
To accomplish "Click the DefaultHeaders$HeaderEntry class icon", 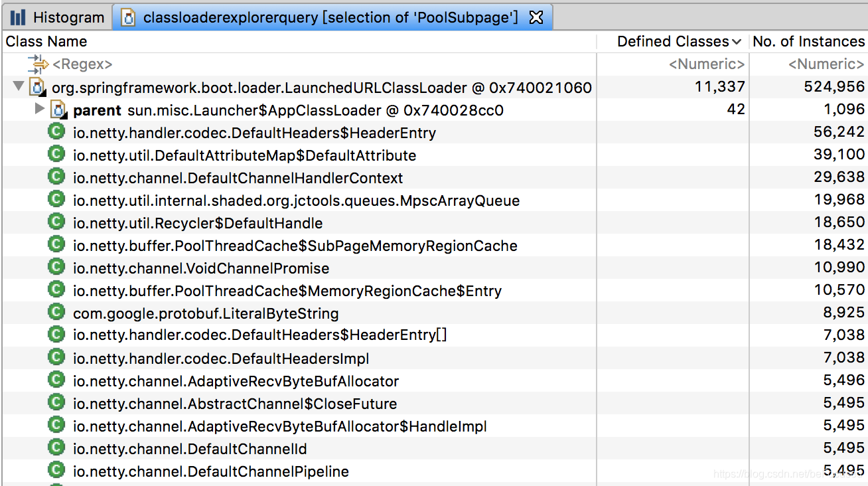I will tap(56, 131).
